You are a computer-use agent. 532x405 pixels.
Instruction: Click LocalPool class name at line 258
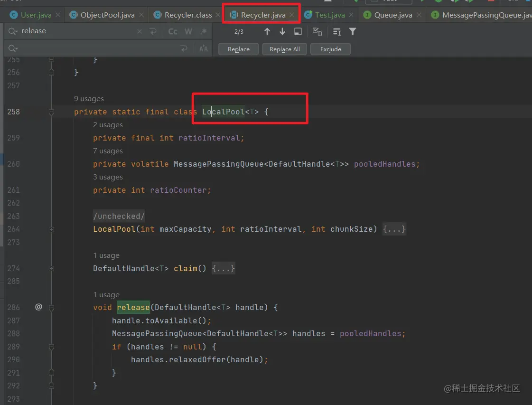pyautogui.click(x=223, y=112)
